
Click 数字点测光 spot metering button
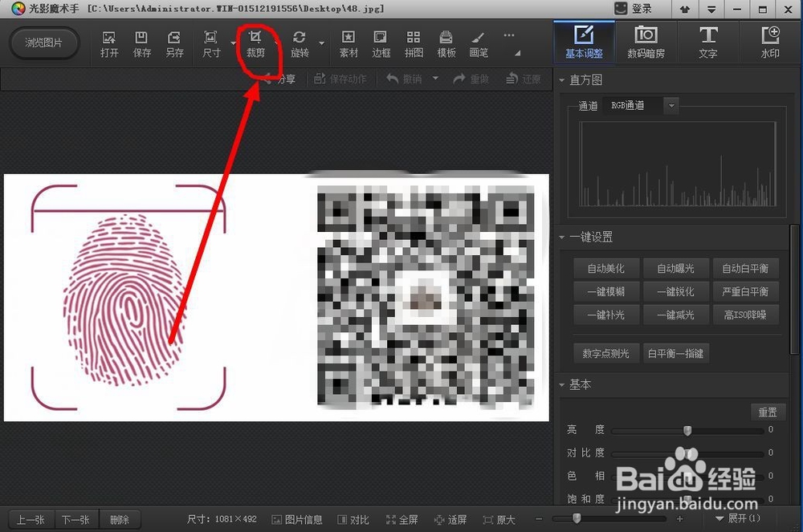[606, 354]
